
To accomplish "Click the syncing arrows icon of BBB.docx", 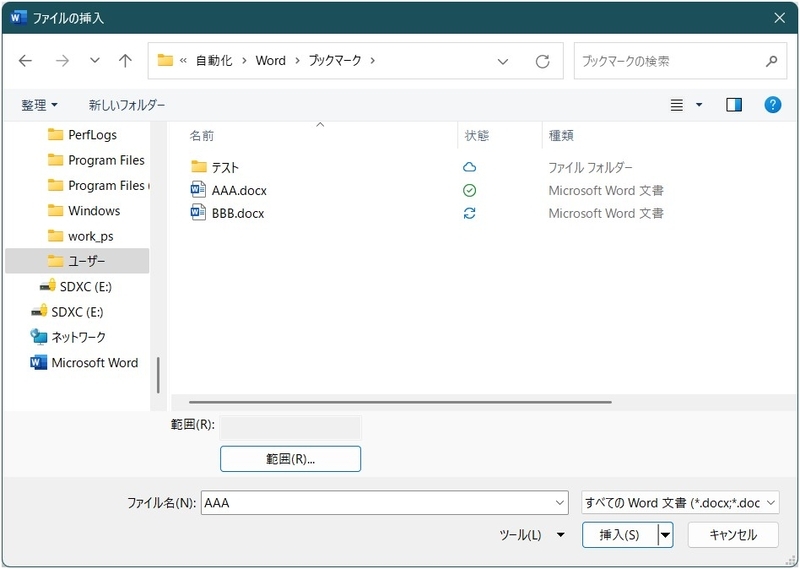I will click(469, 213).
